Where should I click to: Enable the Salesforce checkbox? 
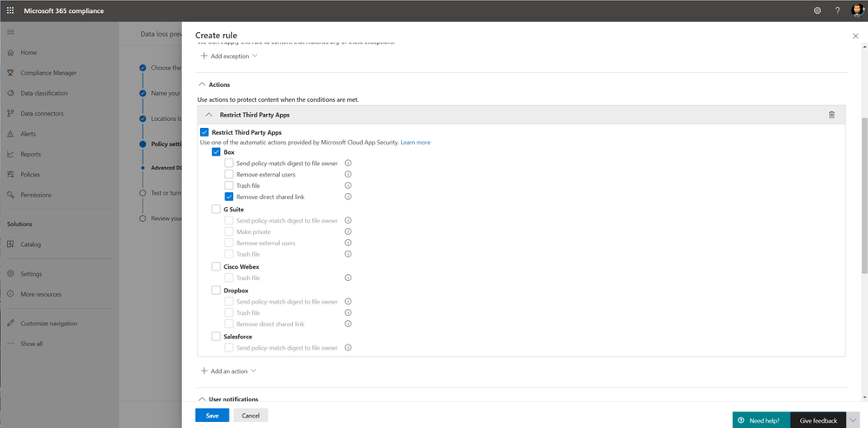click(217, 336)
